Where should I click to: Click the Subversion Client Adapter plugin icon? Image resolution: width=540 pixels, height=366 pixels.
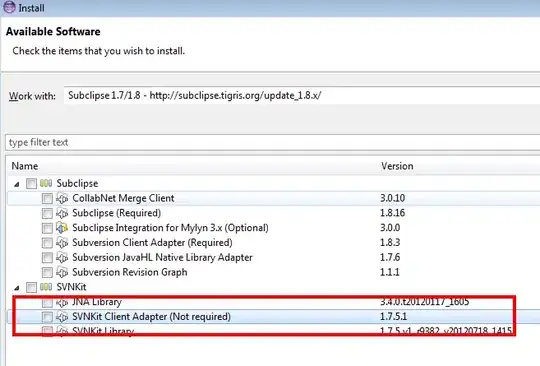62,243
